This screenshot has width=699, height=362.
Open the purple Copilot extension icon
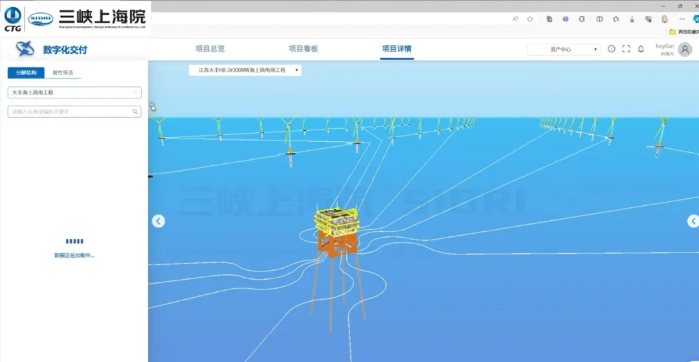[x=566, y=19]
